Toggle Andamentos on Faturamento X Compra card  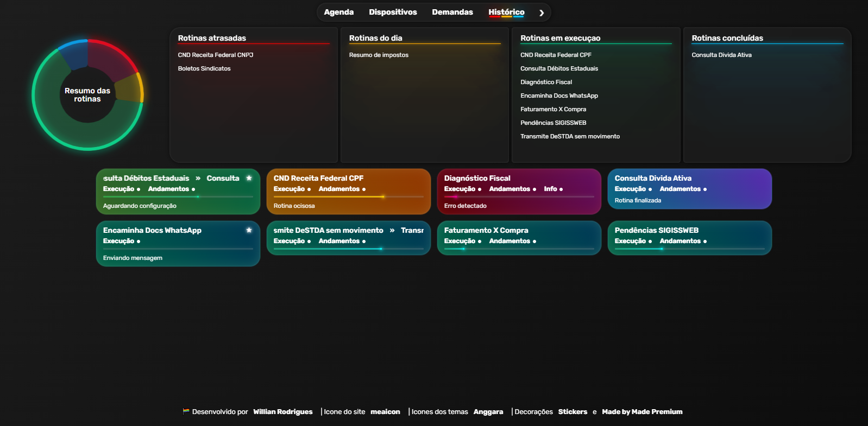[512, 241]
